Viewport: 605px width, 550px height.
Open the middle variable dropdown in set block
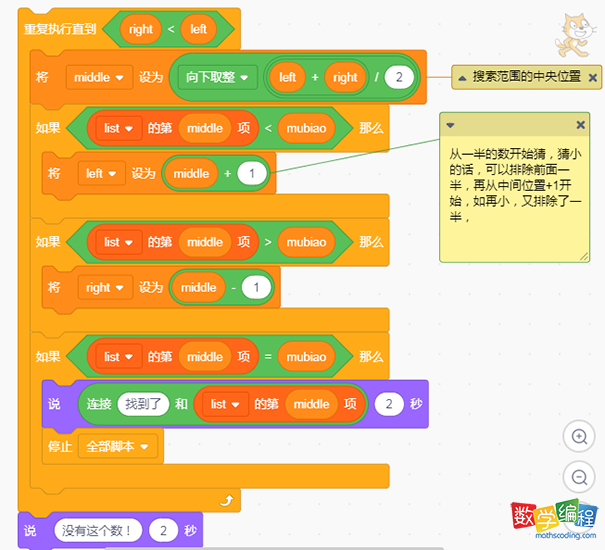(99, 78)
